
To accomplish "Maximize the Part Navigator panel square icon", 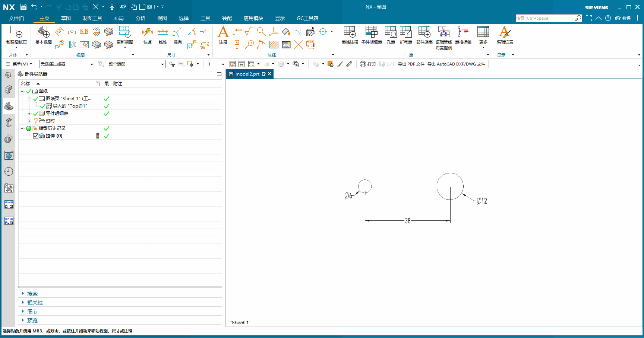I will click(219, 74).
